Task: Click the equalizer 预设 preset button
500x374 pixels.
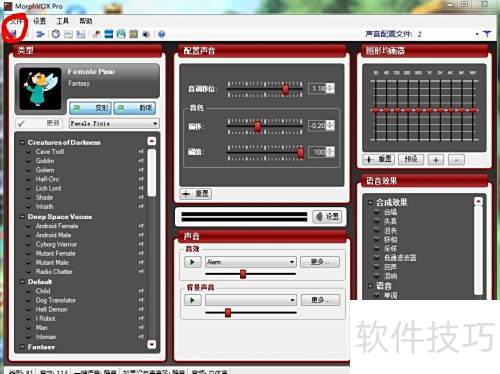Action: pyautogui.click(x=411, y=159)
